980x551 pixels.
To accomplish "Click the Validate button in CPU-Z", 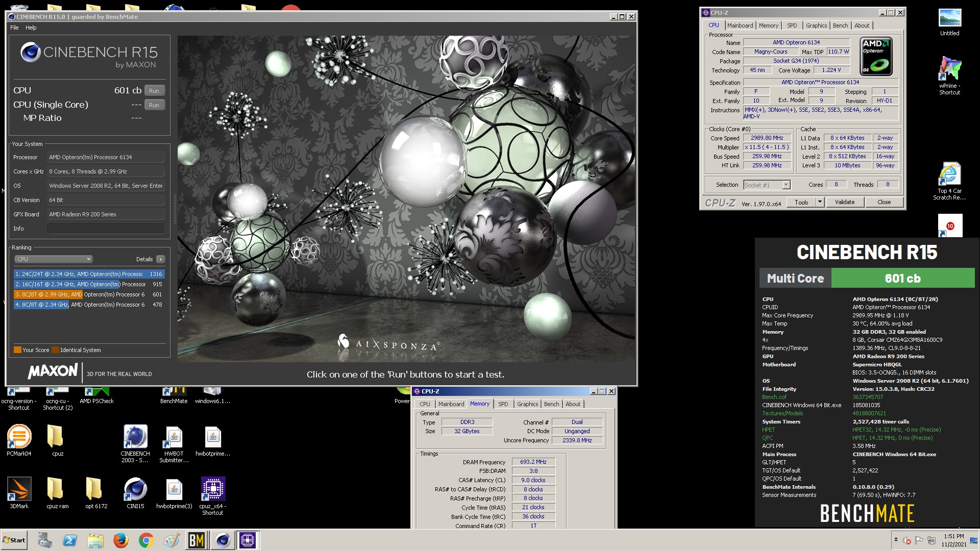I will [845, 202].
